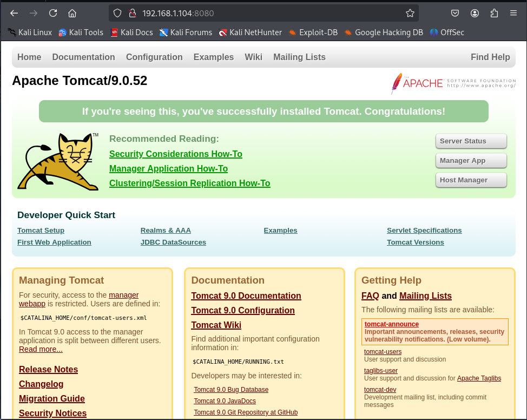Open Clustering/Session Replication How-To link

190,183
